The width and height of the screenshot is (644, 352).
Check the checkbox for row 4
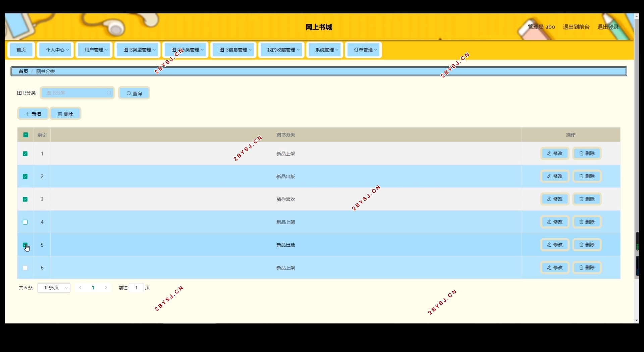pos(25,222)
